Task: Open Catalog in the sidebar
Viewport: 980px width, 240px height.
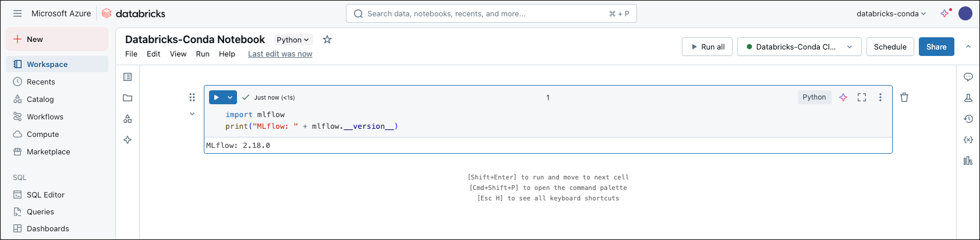Action: tap(57, 99)
